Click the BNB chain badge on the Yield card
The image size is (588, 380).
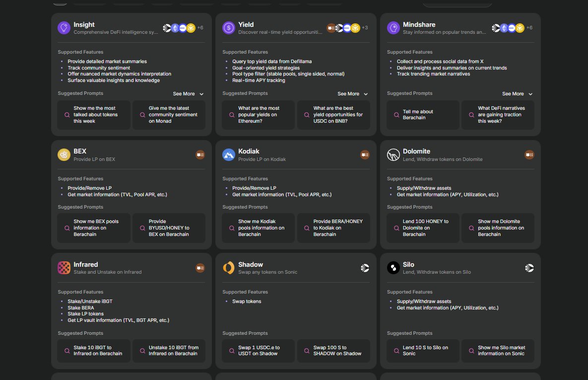(x=355, y=28)
